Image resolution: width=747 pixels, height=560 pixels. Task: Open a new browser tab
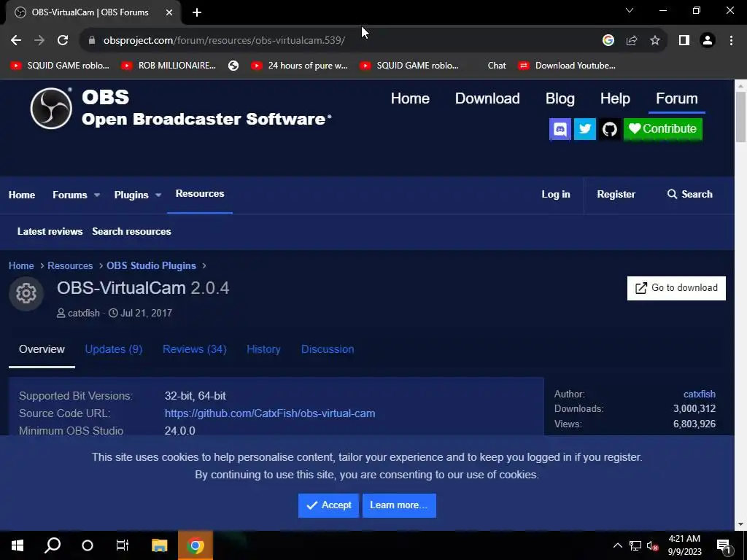click(197, 12)
